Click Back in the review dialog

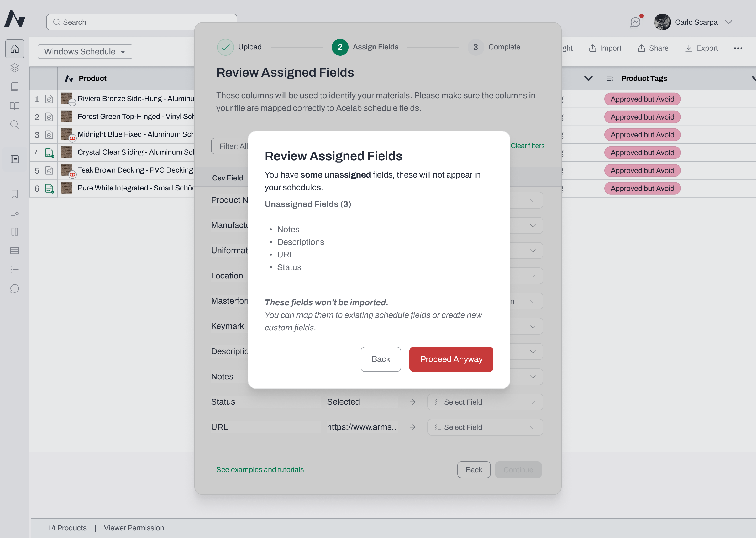[381, 359]
